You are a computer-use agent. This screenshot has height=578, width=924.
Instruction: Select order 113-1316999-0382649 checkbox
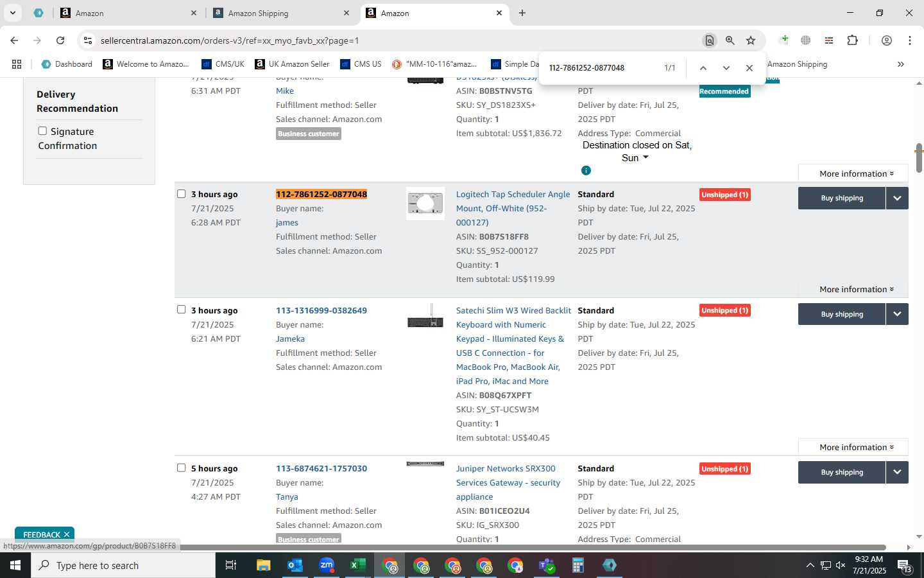pos(181,310)
